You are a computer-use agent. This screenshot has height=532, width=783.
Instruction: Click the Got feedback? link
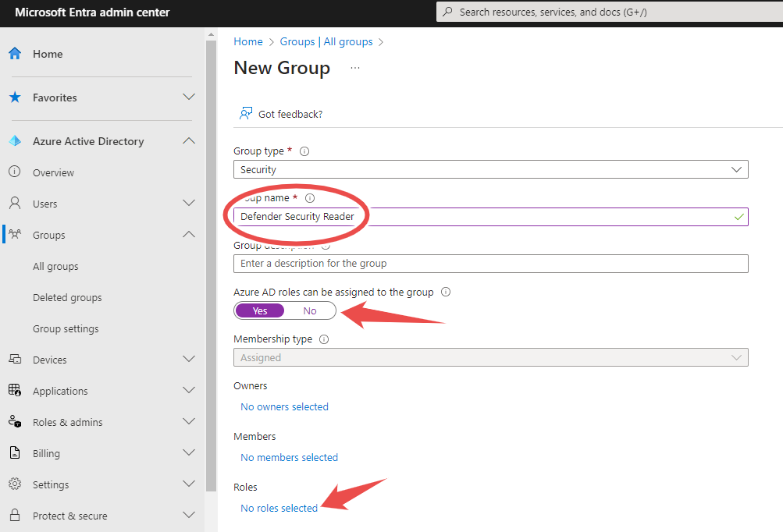[x=290, y=115]
